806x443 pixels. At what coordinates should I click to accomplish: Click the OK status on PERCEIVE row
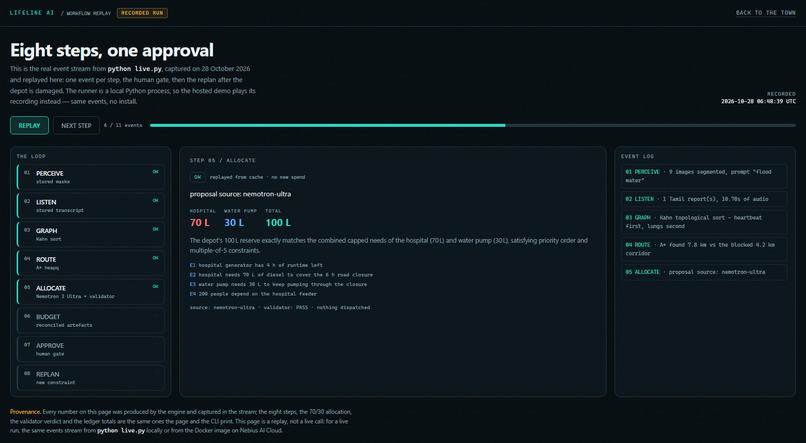[x=155, y=172]
